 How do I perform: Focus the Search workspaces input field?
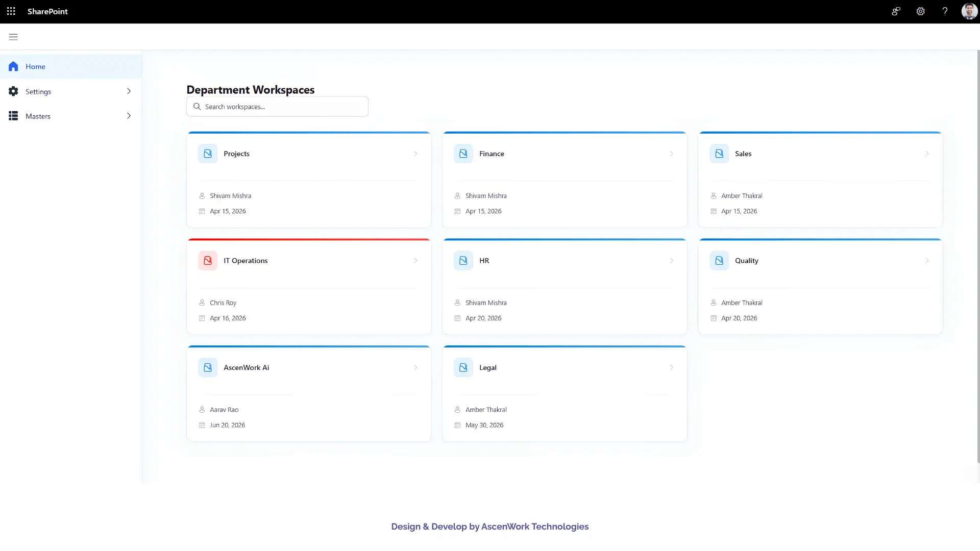[277, 107]
